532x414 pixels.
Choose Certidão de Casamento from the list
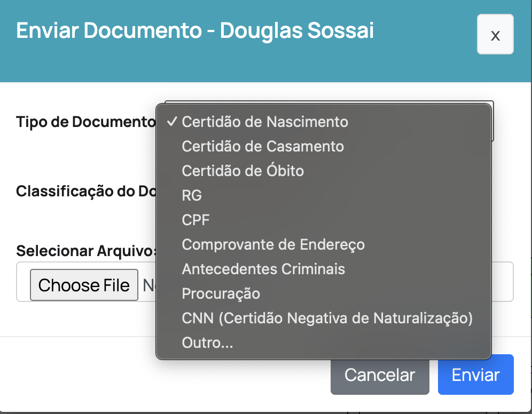(x=263, y=146)
